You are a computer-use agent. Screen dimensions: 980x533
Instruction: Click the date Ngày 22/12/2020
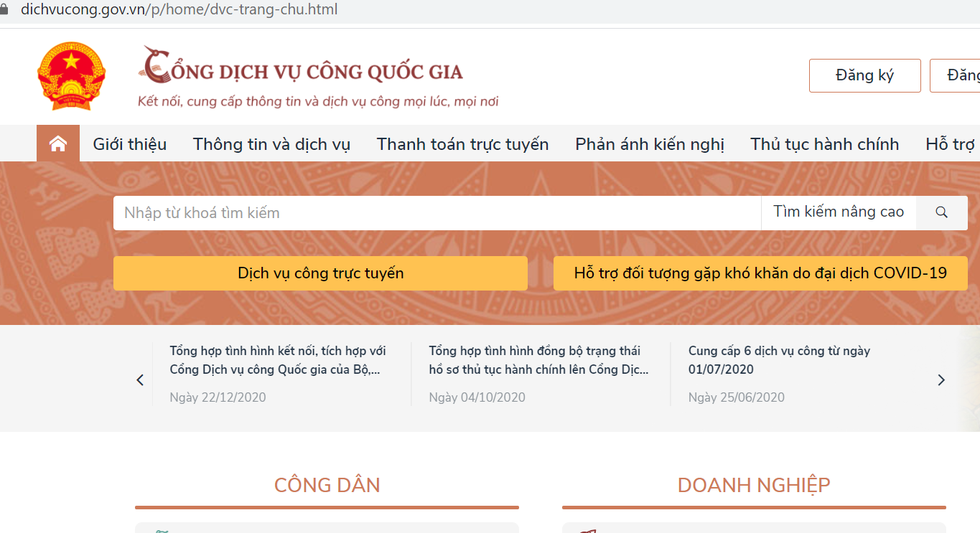click(218, 397)
